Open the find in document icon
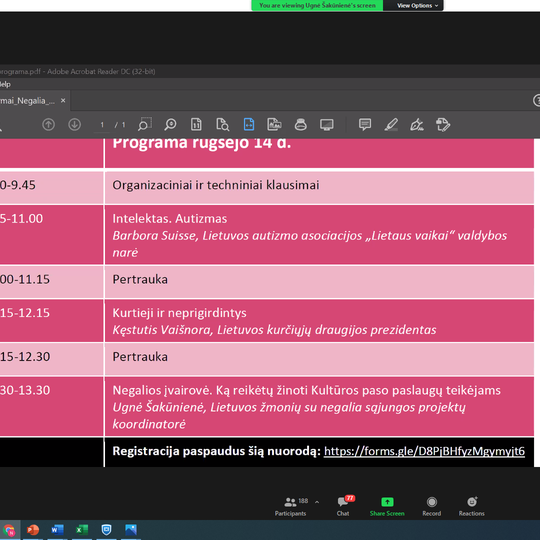 coord(222,124)
